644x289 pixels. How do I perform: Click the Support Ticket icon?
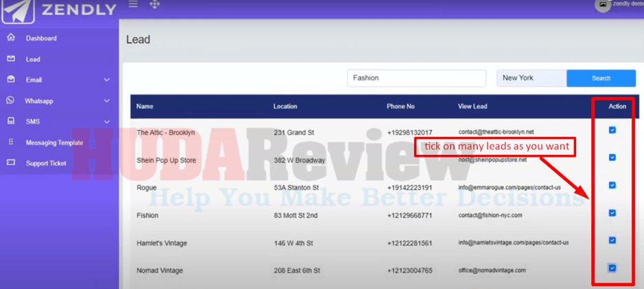11,163
